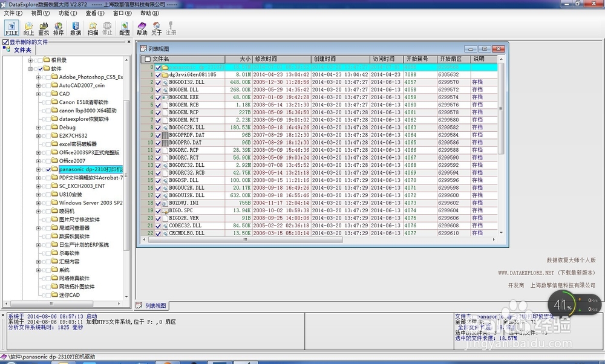Expand the CAD tree node
This screenshot has height=364, width=605.
pyautogui.click(x=38, y=94)
